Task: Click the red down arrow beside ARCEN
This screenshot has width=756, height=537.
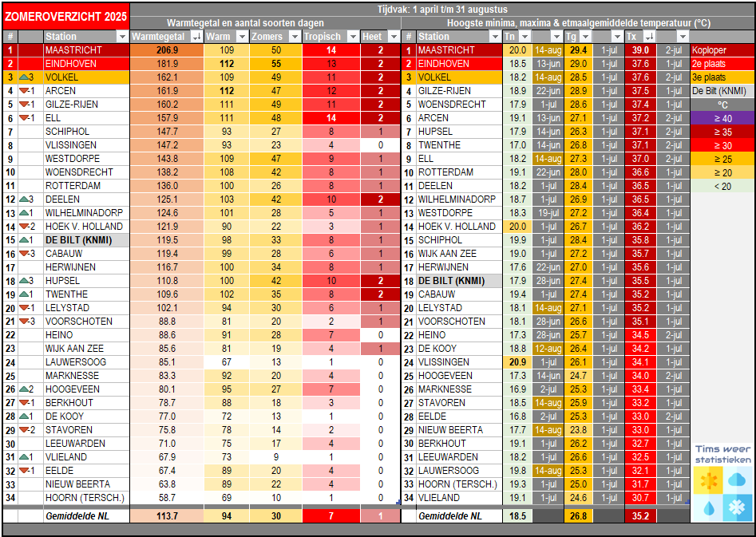Action: (24, 91)
